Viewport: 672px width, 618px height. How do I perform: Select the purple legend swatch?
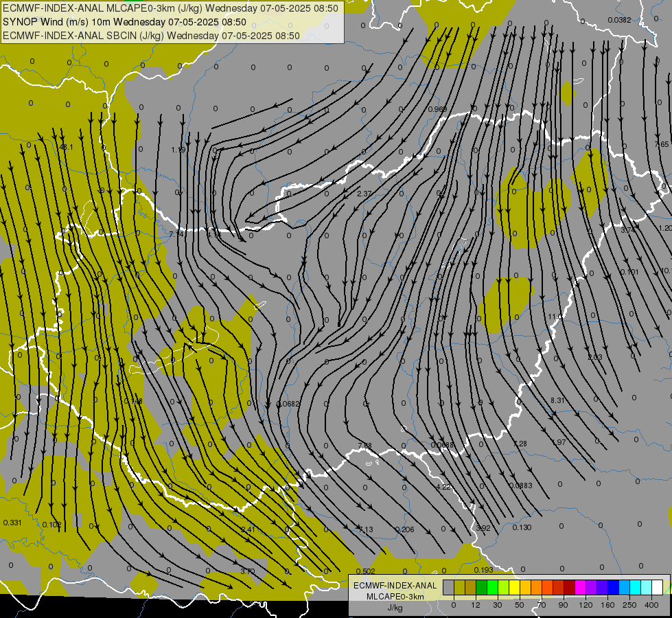[x=592, y=587]
